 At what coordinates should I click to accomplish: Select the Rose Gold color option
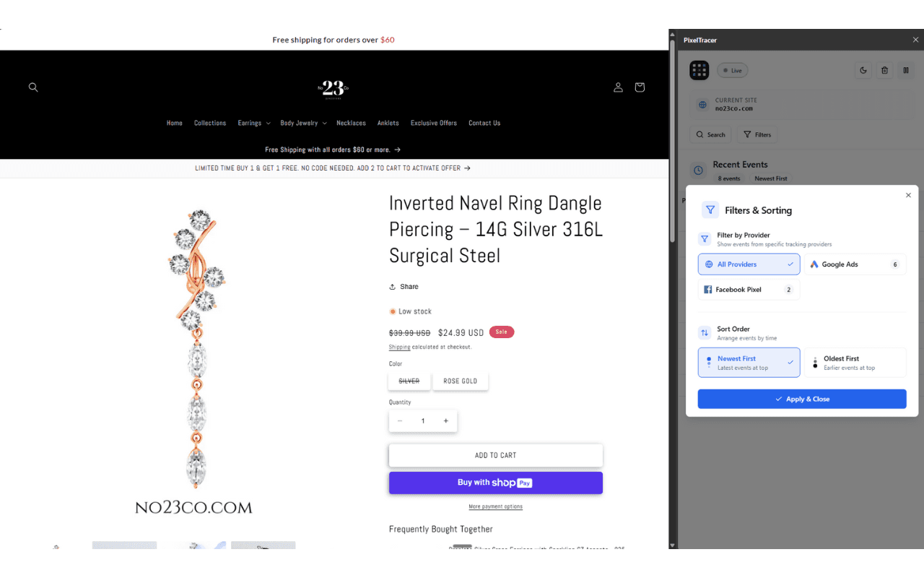tap(461, 381)
